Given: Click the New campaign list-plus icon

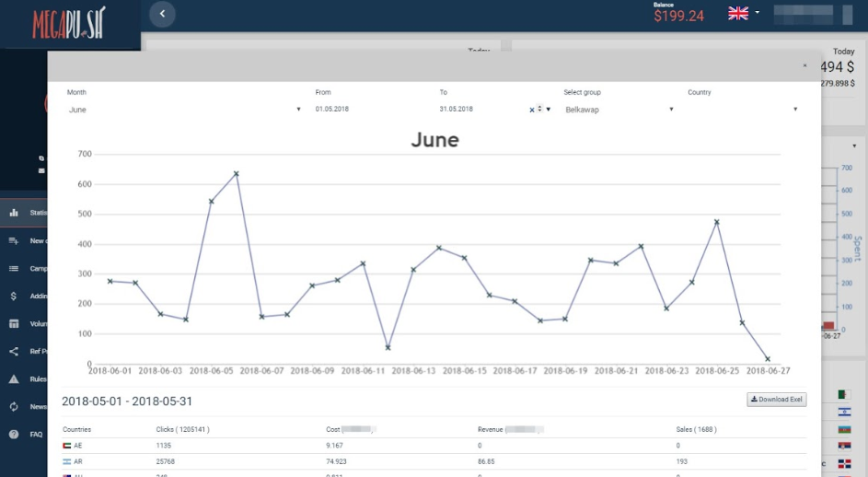Looking at the screenshot, I should [14, 240].
